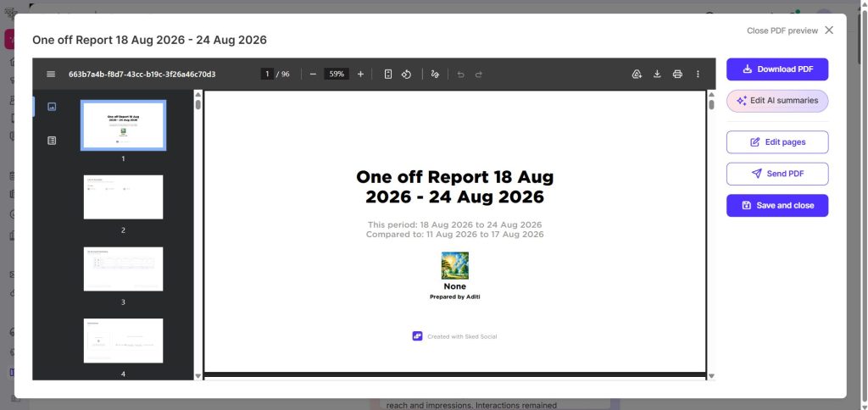
Task: Zoom out with the minus icon
Action: 313,75
